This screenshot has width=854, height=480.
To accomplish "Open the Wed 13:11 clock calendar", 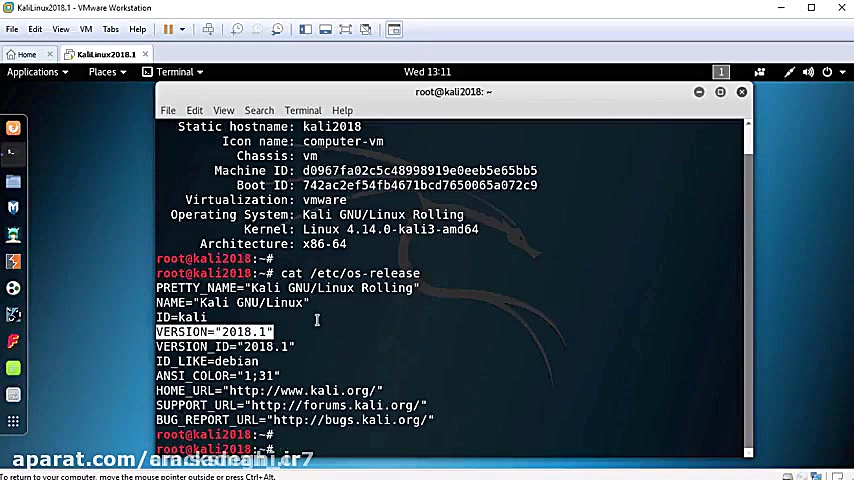I will coord(428,72).
